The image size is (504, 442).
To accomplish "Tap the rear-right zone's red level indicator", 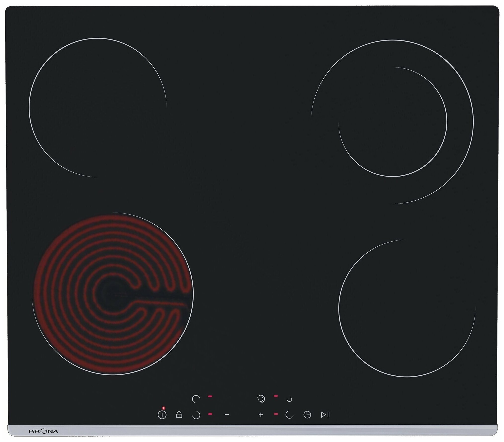I will [276, 396].
